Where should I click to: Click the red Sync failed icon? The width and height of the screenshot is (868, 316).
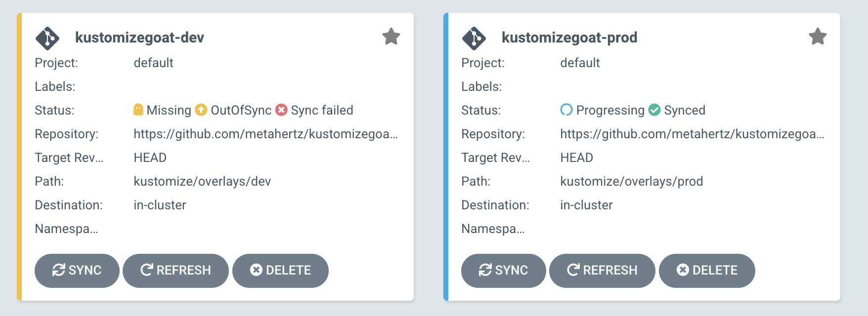281,110
